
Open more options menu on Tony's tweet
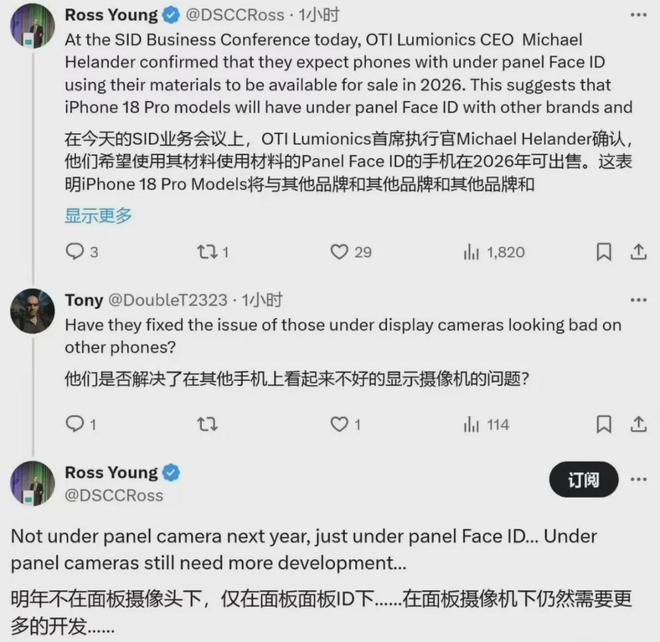(639, 300)
